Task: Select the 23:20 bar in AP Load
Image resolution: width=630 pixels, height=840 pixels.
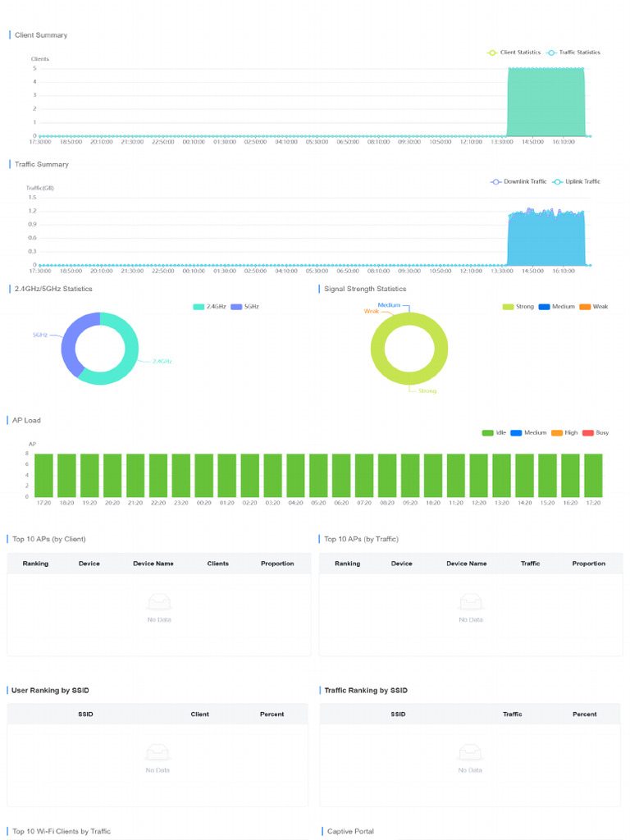Action: 181,475
